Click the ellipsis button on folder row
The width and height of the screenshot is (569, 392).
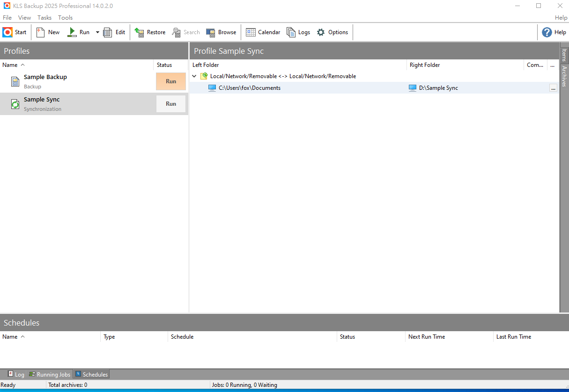[x=553, y=88]
